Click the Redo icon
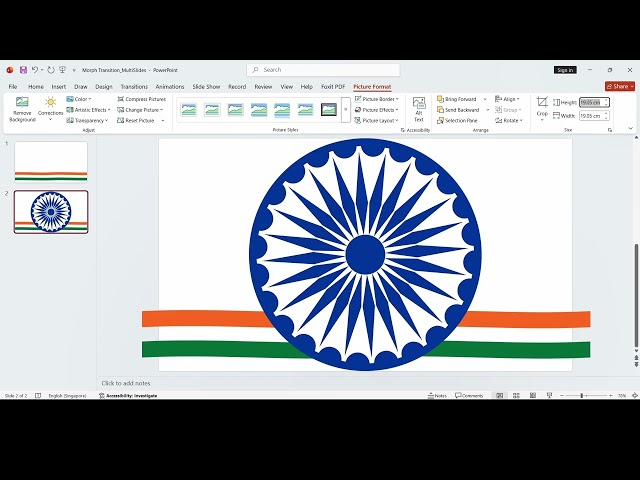The height and width of the screenshot is (480, 640). (51, 70)
